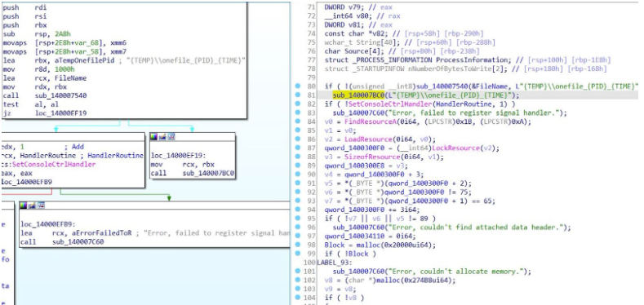Viewport: 644px width, 305px height.
Task: Select sub_140007C60 call on line 101
Action: (x=358, y=272)
